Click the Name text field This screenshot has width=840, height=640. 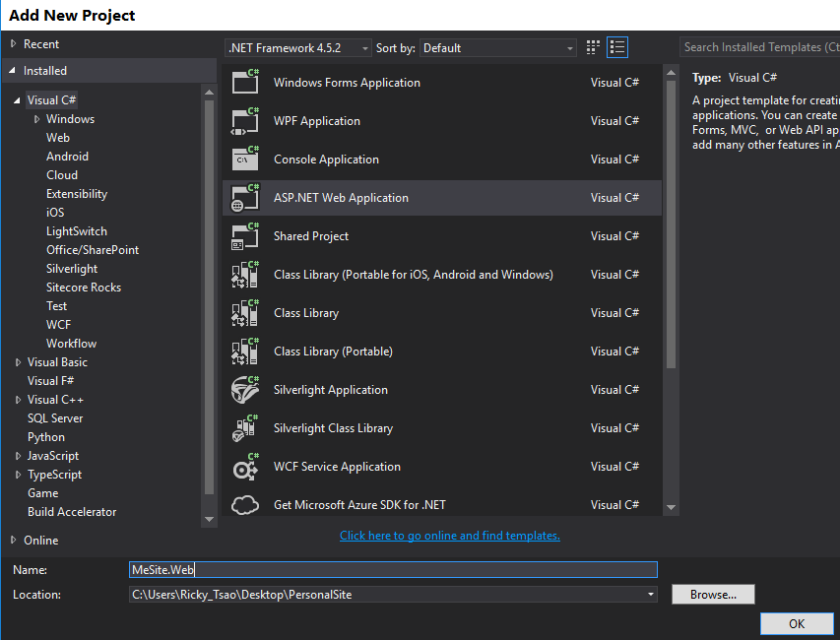(x=393, y=570)
